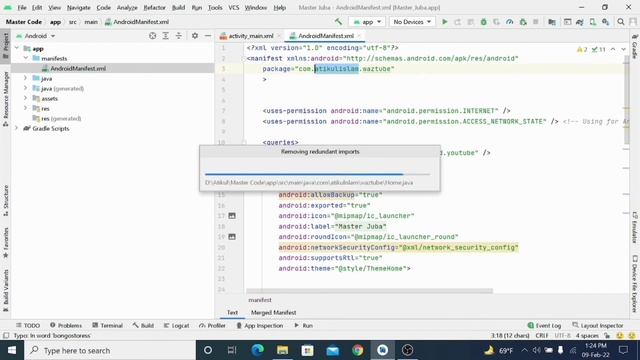Open File Explorer from the taskbar
This screenshot has width=640, height=360.
tap(282, 350)
